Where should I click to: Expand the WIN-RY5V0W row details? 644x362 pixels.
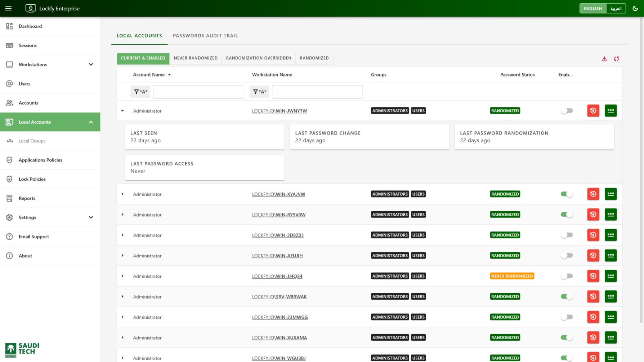(x=122, y=215)
